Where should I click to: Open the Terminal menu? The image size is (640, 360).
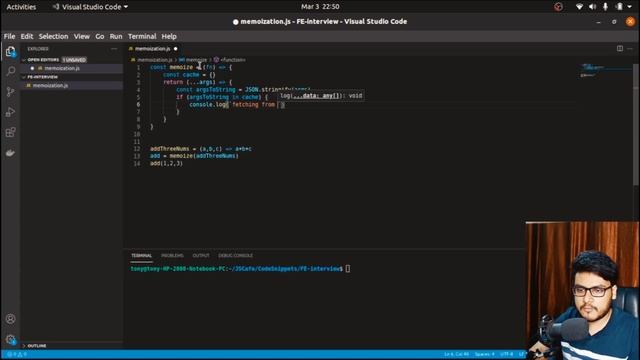142,36
